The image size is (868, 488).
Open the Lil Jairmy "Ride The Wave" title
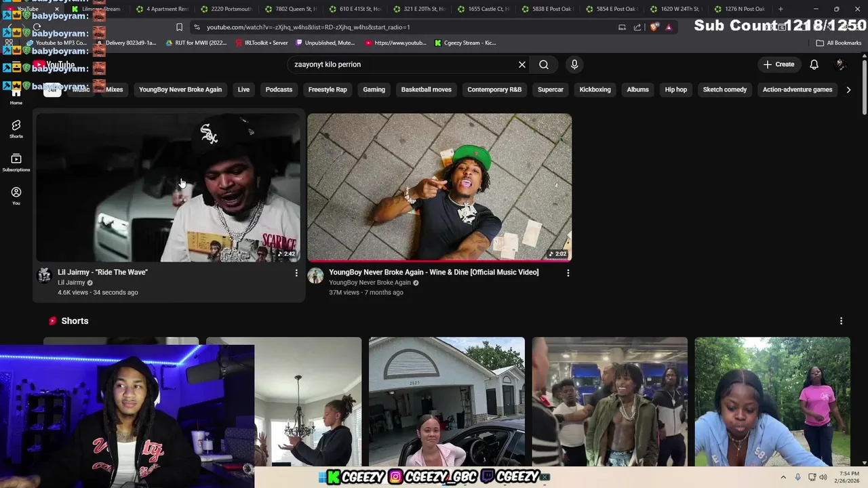[x=102, y=272]
